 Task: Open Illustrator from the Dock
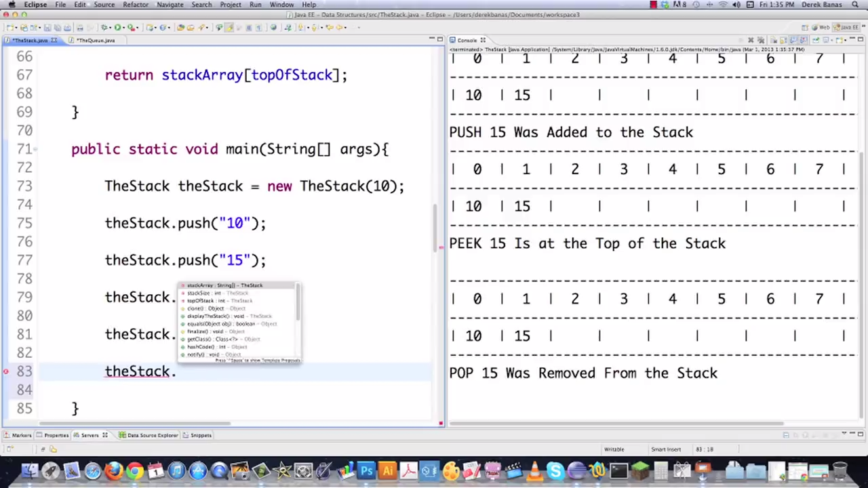pyautogui.click(x=387, y=470)
